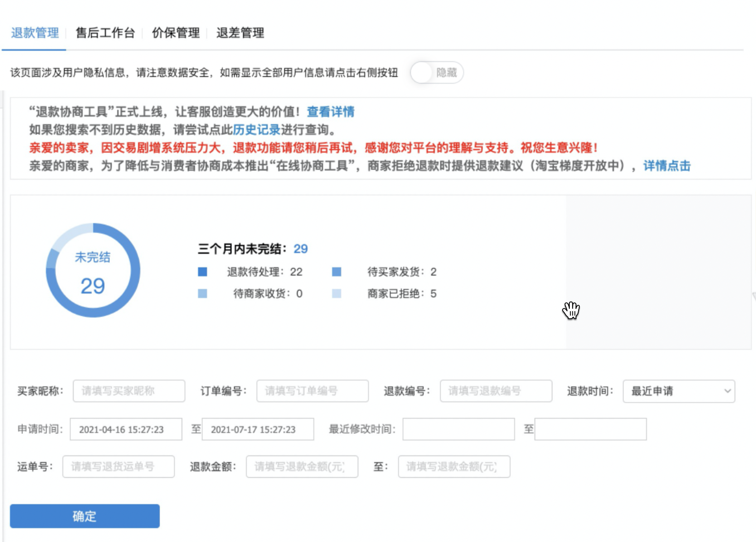Open the 售后工作台 tab
756x542 pixels.
tap(105, 33)
